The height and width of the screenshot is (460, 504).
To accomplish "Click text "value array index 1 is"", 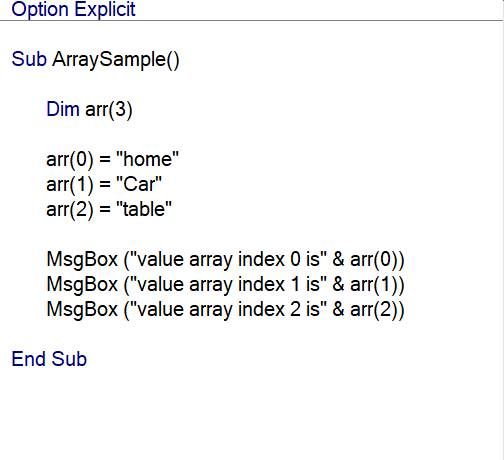I will [x=229, y=285].
